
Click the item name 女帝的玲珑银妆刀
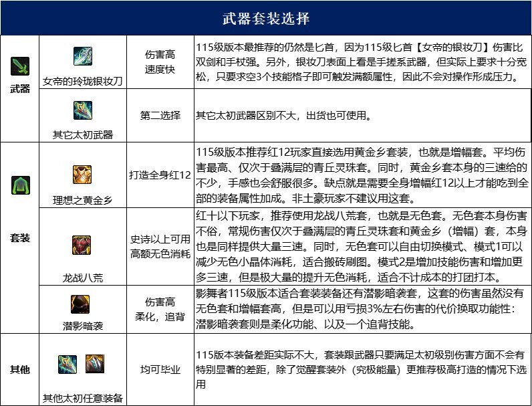(x=83, y=81)
